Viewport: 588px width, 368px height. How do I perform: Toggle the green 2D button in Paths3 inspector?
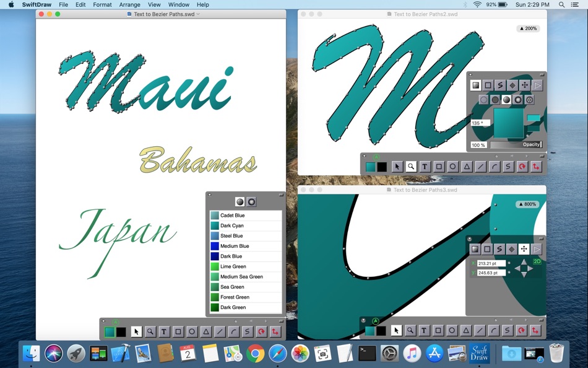pos(537,261)
